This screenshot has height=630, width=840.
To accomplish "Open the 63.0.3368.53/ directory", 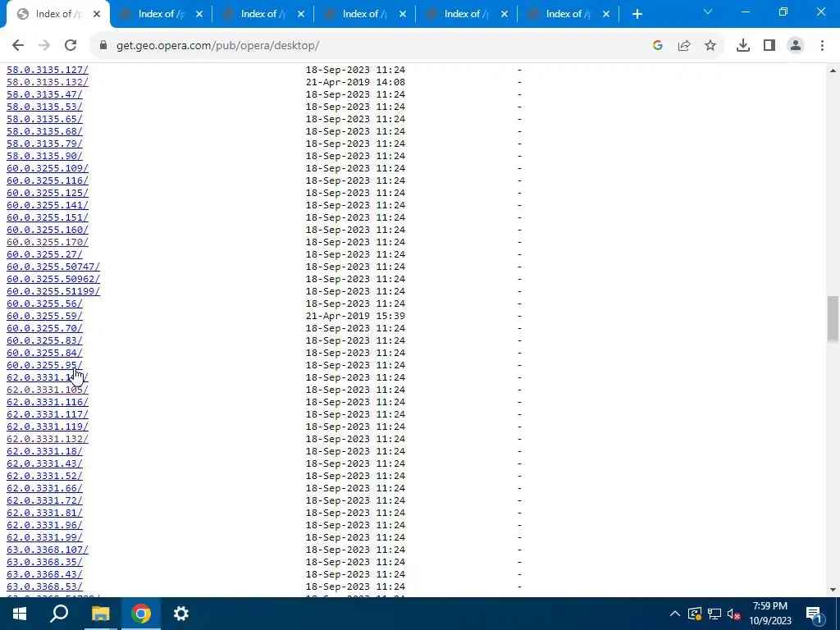I will [x=44, y=587].
